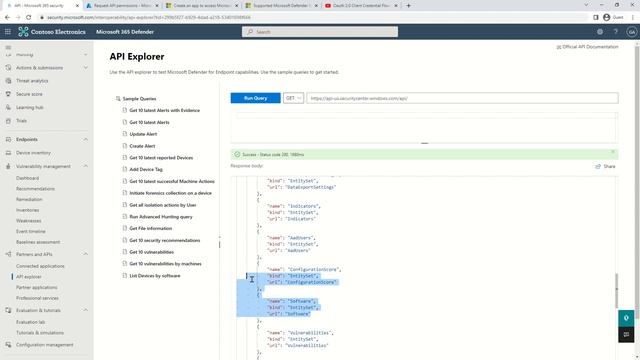Open the GET method dropdown
This screenshot has height=360, width=640.
(293, 98)
